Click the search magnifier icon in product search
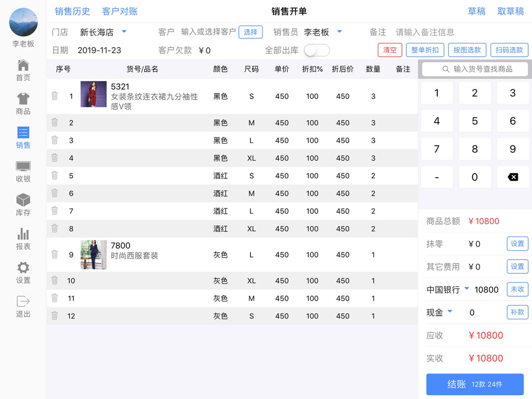This screenshot has width=532, height=399. (446, 69)
